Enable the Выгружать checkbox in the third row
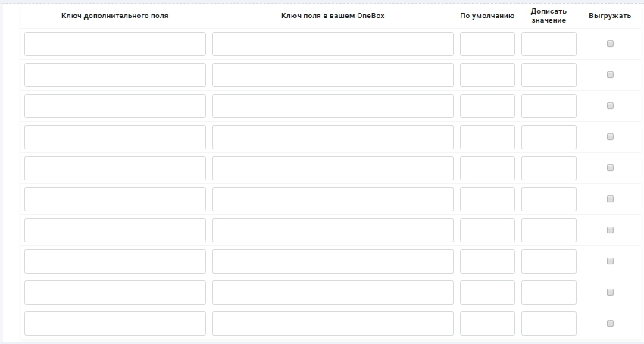Screen dimensions: 644x344 (610, 105)
